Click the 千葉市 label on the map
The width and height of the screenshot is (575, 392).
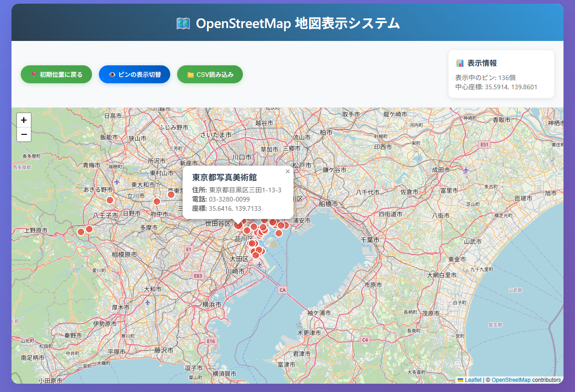pyautogui.click(x=370, y=240)
